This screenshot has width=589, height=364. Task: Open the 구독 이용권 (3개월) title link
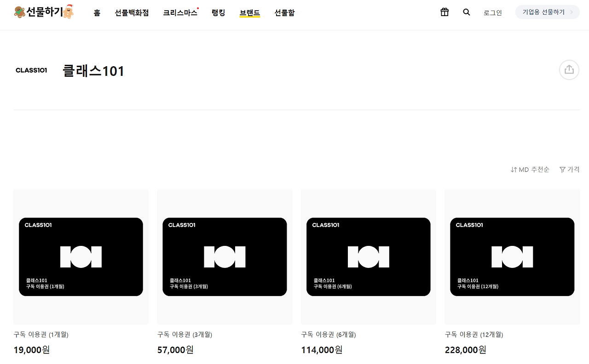pos(185,335)
